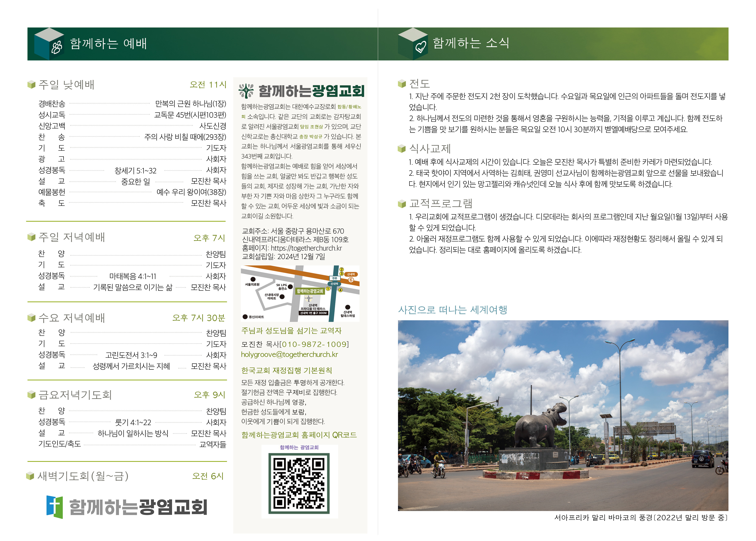Screen dimensions: 756x541
Task: Click the 식사교제 section heading
Action: pos(430,148)
